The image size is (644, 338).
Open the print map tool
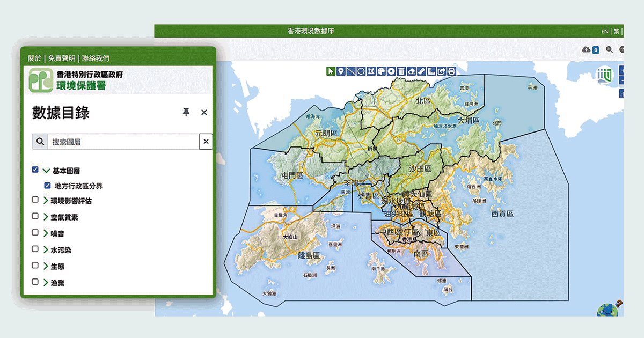451,71
